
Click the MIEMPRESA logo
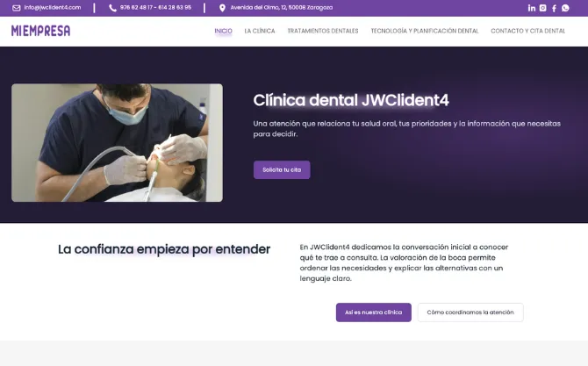point(41,31)
